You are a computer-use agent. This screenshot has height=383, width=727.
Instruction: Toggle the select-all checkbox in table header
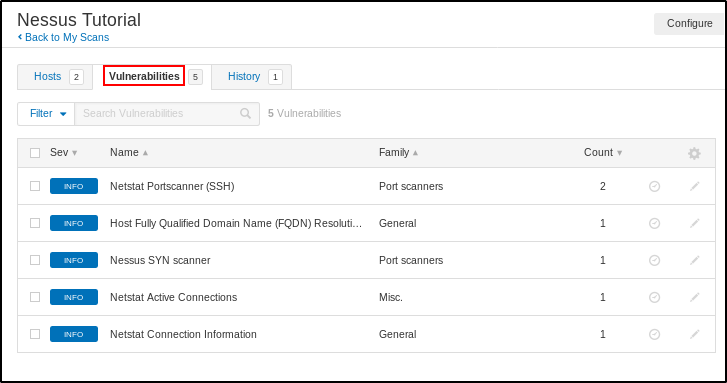(x=35, y=153)
